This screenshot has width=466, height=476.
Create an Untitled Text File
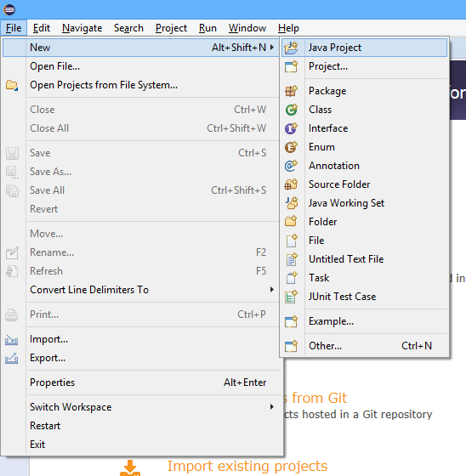tap(364, 259)
